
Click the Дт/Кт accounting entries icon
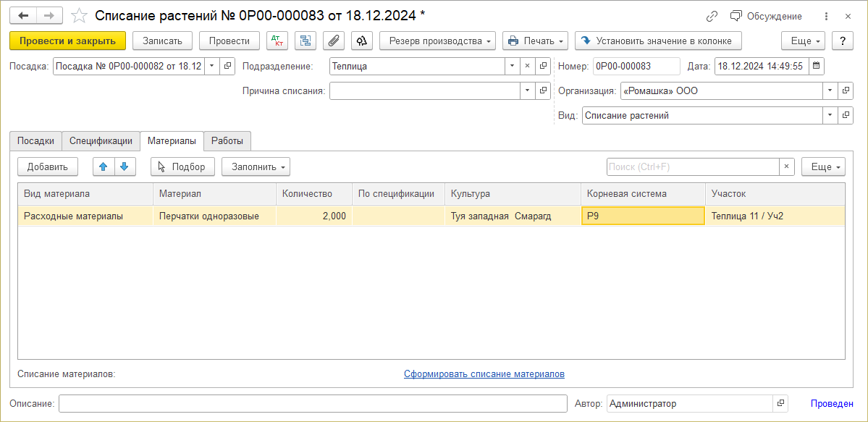277,41
